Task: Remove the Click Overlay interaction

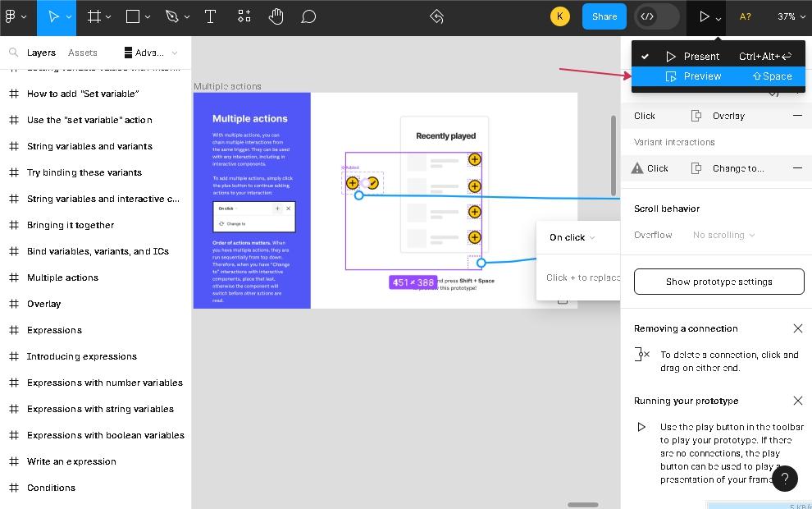Action: tap(797, 116)
